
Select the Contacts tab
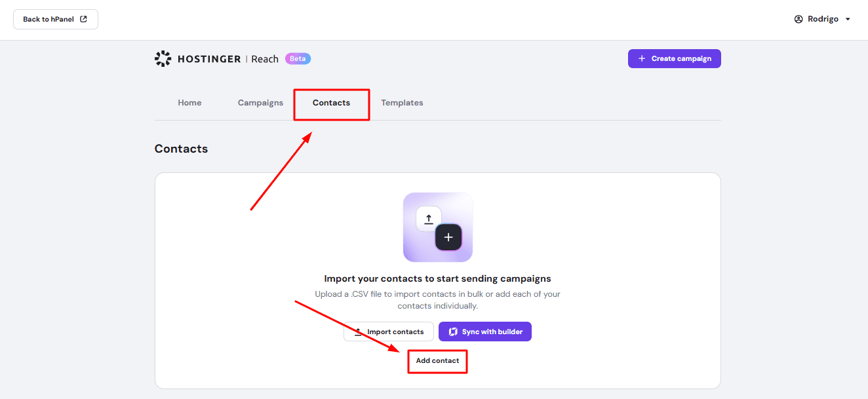(x=331, y=103)
